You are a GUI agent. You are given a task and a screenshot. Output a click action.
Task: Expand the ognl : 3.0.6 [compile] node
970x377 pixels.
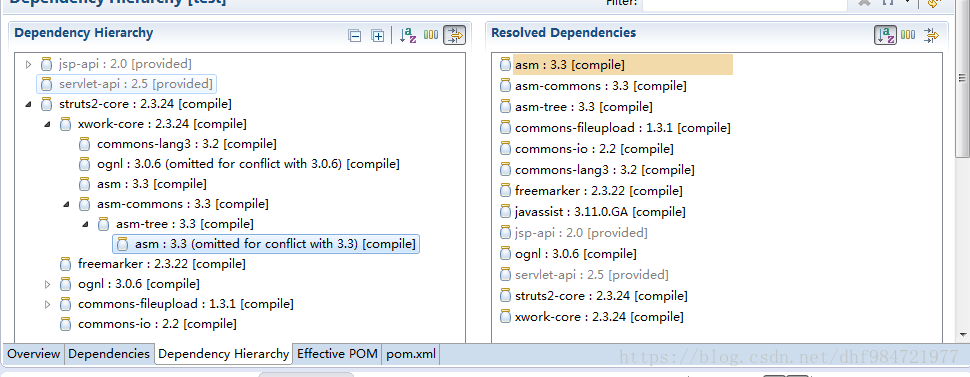pyautogui.click(x=48, y=284)
